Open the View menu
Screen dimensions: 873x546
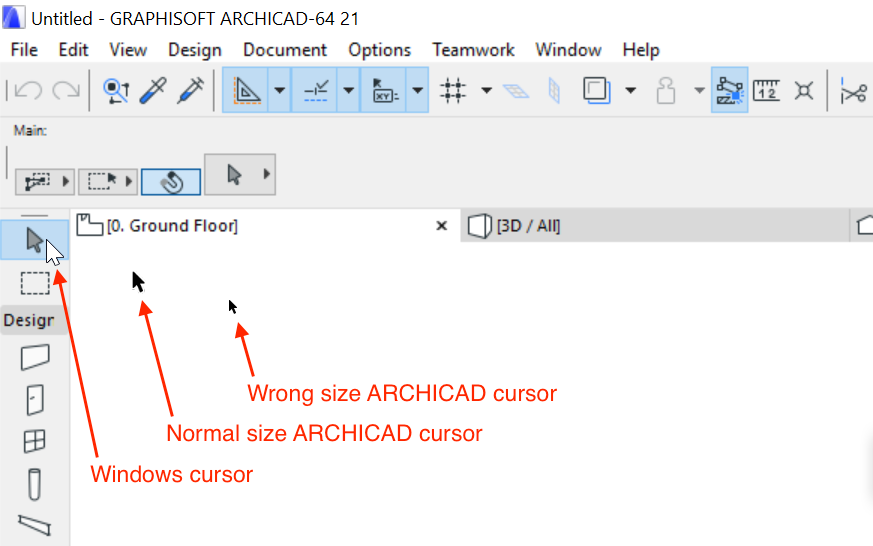pos(128,50)
